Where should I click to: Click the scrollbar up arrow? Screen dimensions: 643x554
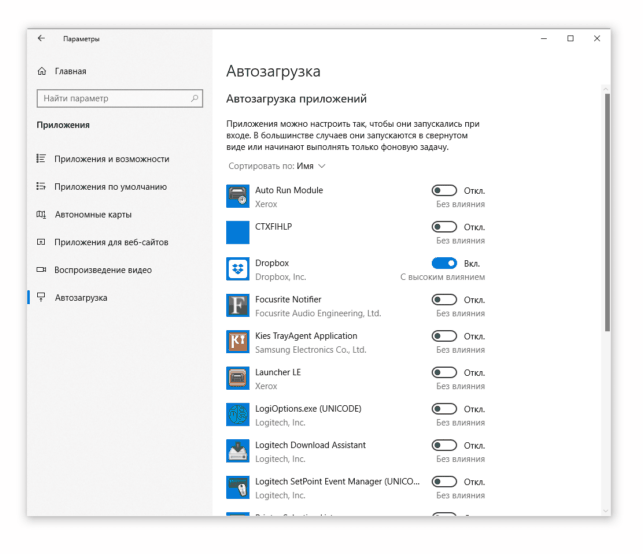coord(606,89)
